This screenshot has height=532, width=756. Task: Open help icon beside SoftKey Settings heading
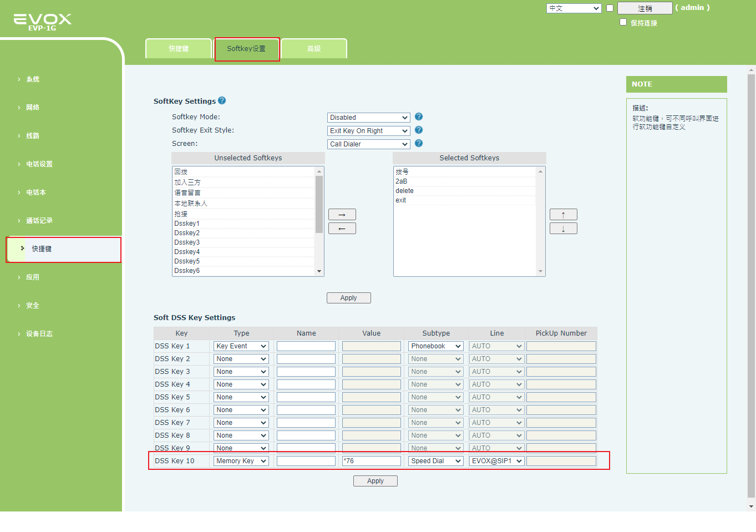click(x=222, y=100)
